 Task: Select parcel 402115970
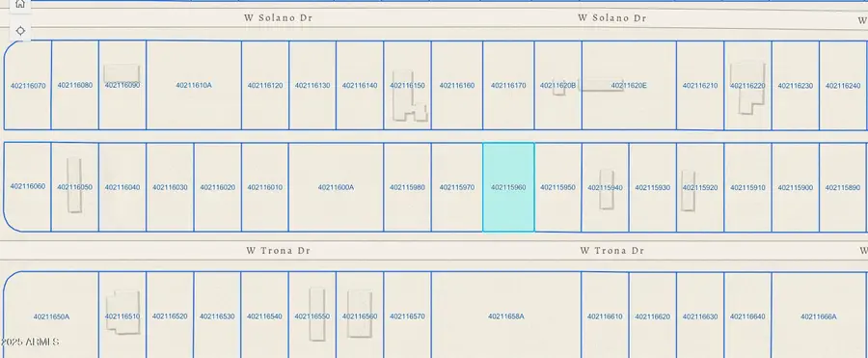(x=457, y=187)
